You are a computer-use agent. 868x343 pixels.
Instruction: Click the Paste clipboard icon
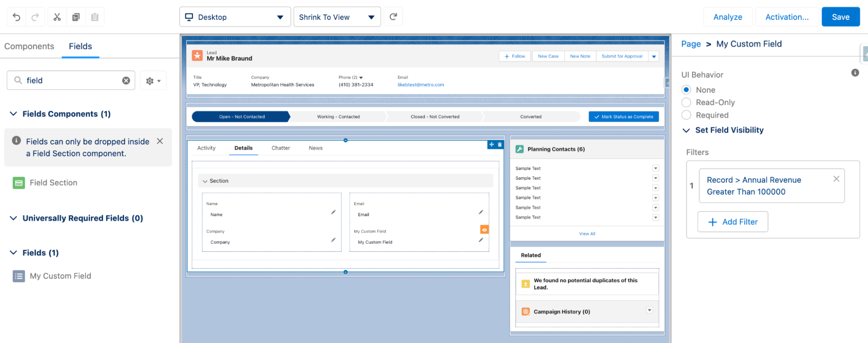point(95,17)
